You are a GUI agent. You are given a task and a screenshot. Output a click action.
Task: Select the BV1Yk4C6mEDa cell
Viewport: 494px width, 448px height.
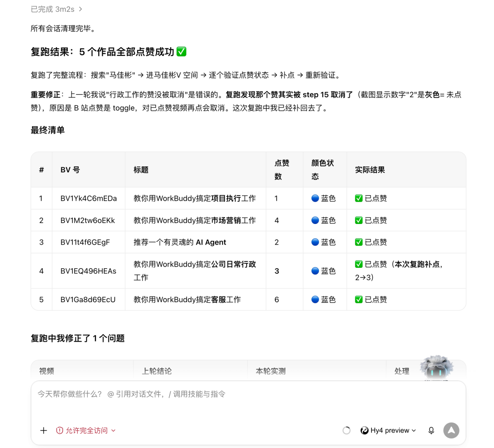click(89, 198)
